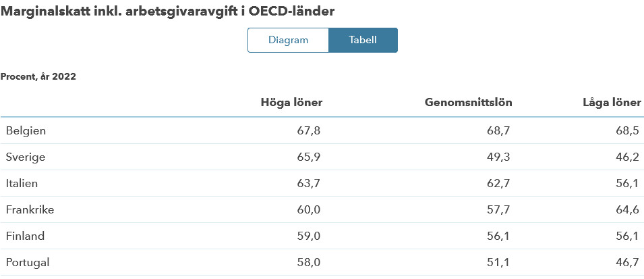Click Belgien's Genomsnittslön value 68,7
This screenshot has height=279, width=644.
pos(499,130)
